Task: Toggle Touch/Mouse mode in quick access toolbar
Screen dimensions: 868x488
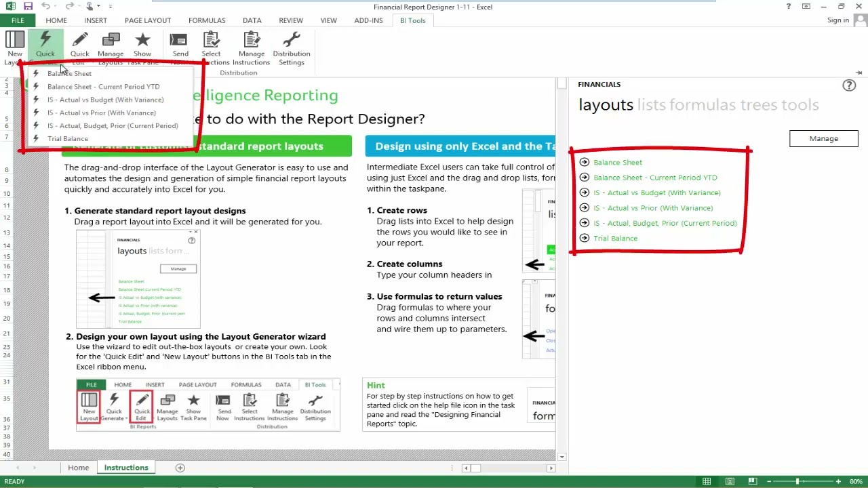Action: [90, 7]
